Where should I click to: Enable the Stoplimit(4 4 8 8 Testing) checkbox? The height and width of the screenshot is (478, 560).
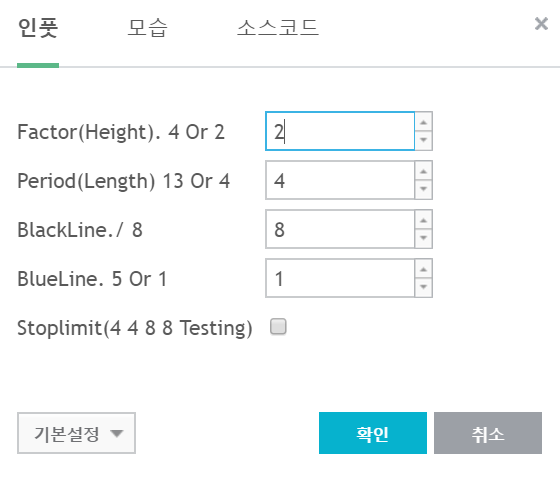[x=278, y=327]
